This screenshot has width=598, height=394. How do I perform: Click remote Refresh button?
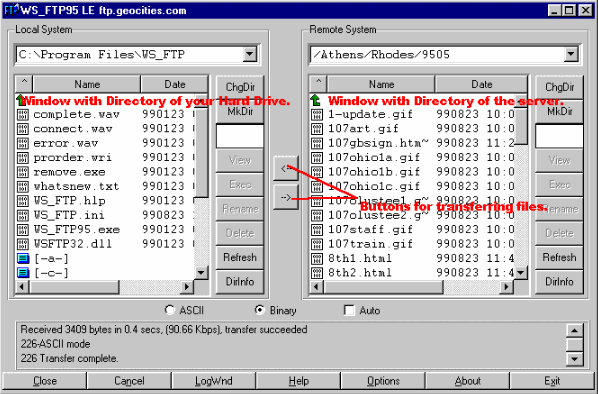[559, 257]
